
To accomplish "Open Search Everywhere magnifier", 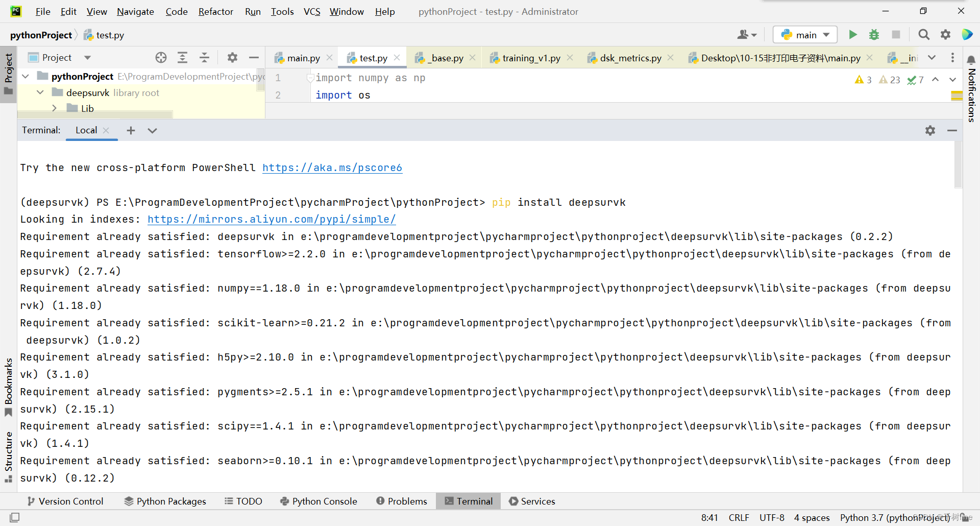I will click(x=923, y=35).
